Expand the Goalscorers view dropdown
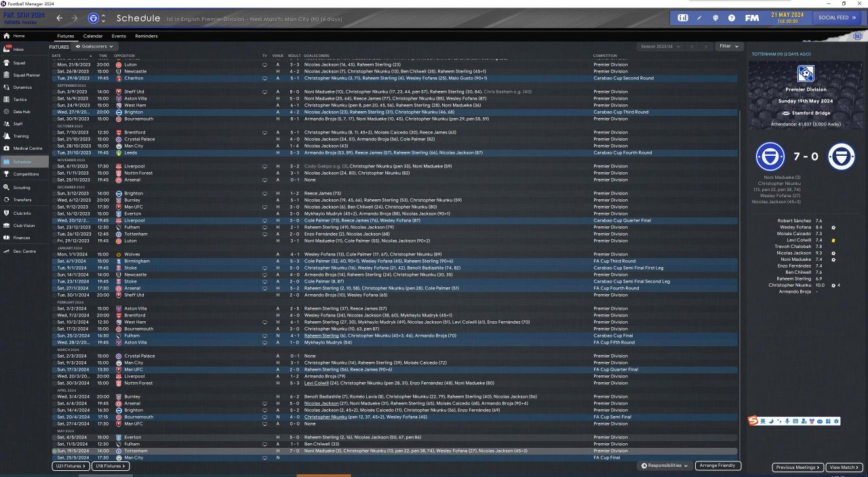Screen dimensions: 868x477 tap(94, 47)
